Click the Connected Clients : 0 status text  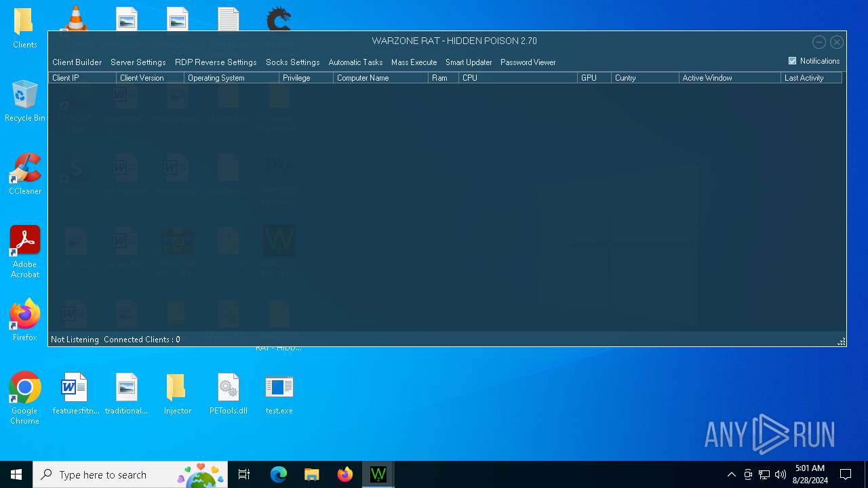tap(142, 340)
